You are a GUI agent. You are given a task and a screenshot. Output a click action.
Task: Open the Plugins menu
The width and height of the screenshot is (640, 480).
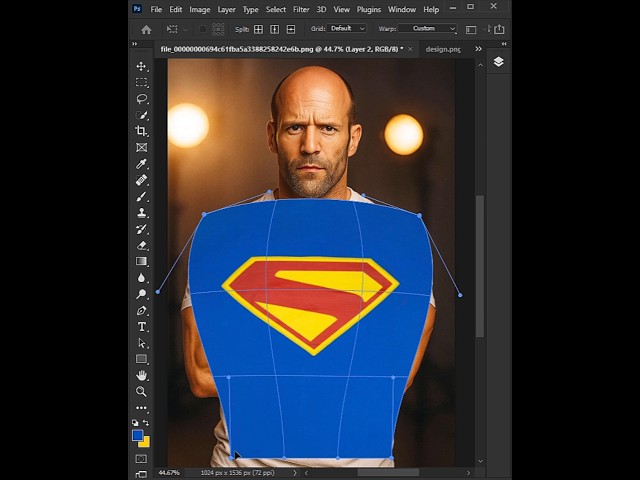369,9
